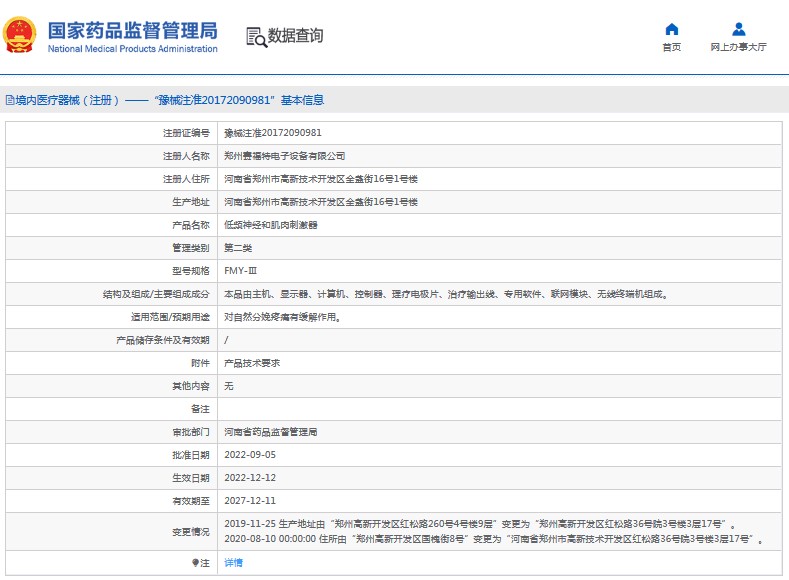Image resolution: width=789 pixels, height=580 pixels.
Task: Select registration number 豫械注准20172090981 in table
Action: click(x=272, y=132)
